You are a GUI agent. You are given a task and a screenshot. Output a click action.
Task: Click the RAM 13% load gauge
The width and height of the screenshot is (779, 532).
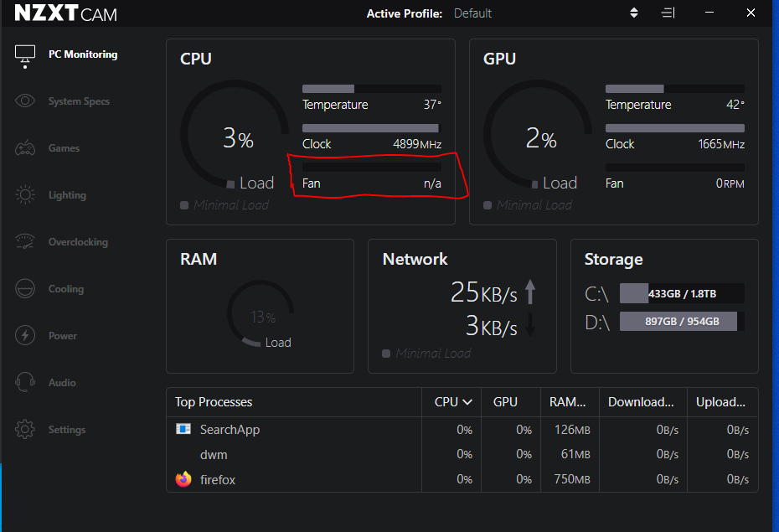261,313
